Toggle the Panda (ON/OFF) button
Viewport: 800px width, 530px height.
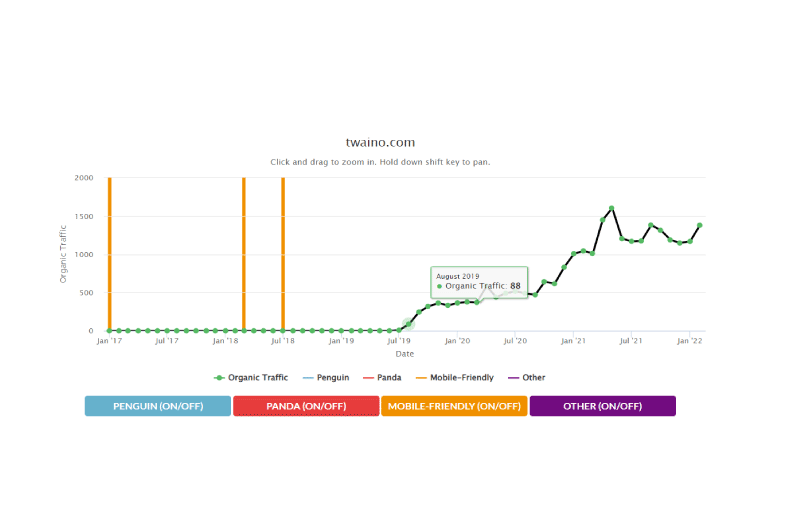306,406
